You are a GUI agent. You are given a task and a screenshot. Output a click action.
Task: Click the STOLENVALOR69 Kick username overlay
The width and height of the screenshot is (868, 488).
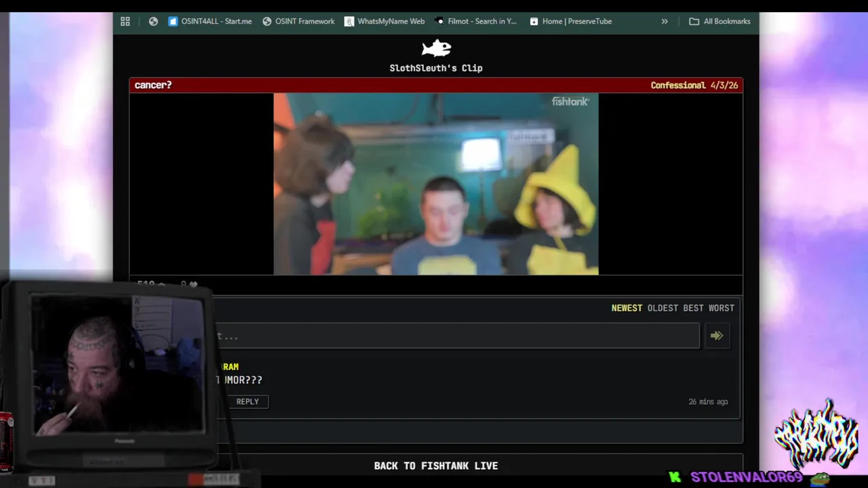[x=747, y=477]
